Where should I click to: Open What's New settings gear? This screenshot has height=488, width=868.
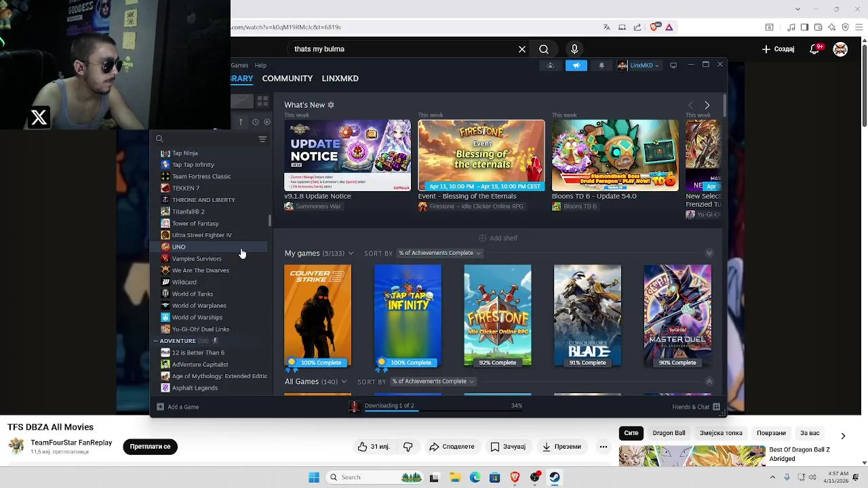coord(331,105)
